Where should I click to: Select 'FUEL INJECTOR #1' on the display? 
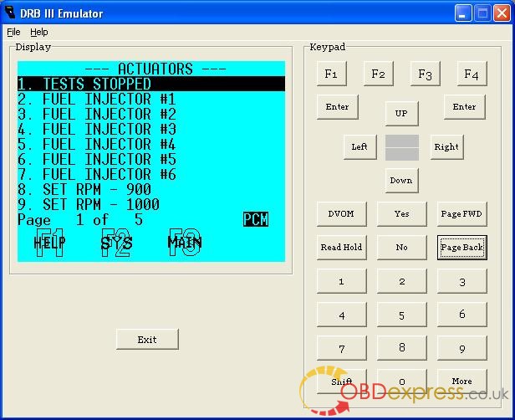click(x=109, y=99)
